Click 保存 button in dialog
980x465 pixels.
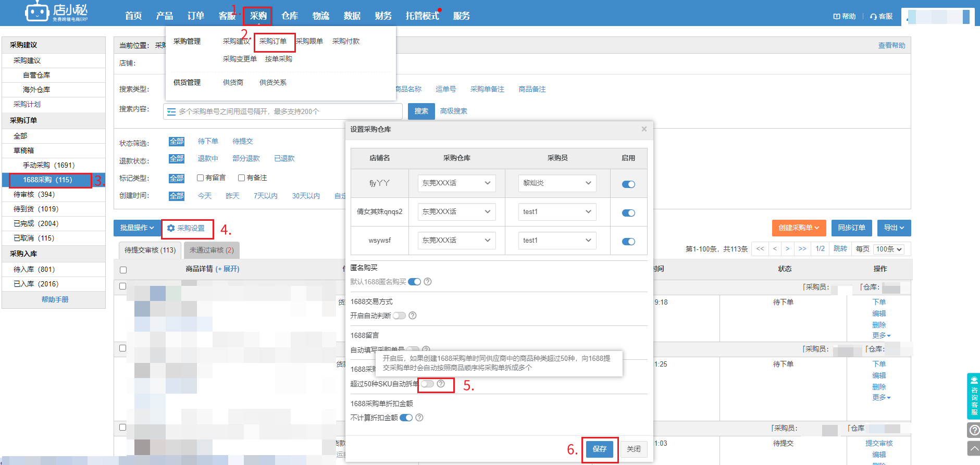pyautogui.click(x=599, y=449)
